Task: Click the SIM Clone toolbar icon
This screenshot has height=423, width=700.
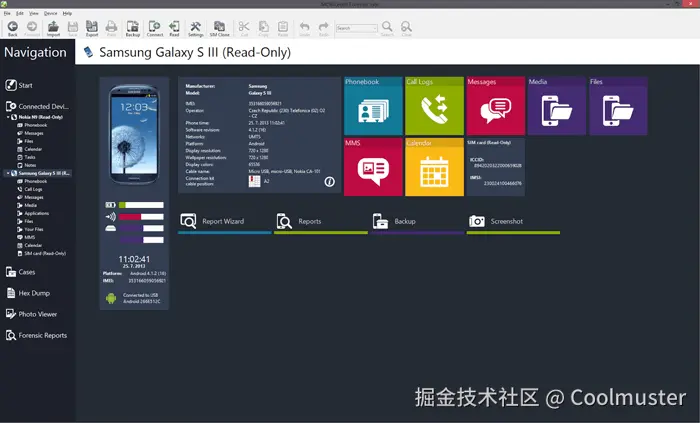Action: pos(219,29)
